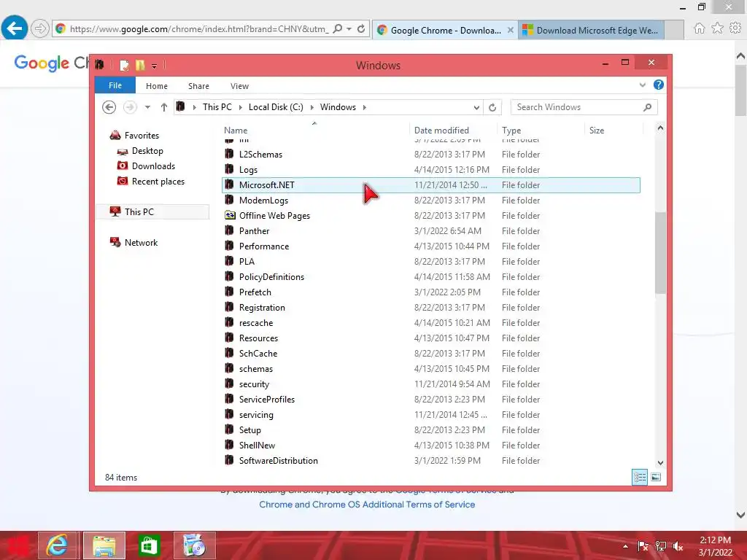The height and width of the screenshot is (560, 747).
Task: Open the Home ribbon tab
Action: (157, 86)
